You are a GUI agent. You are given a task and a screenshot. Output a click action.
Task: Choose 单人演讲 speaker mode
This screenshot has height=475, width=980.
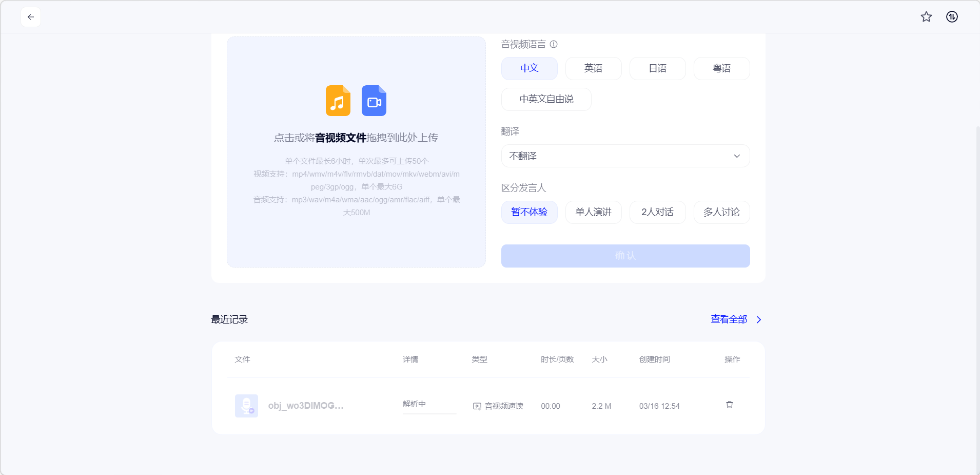[593, 212]
